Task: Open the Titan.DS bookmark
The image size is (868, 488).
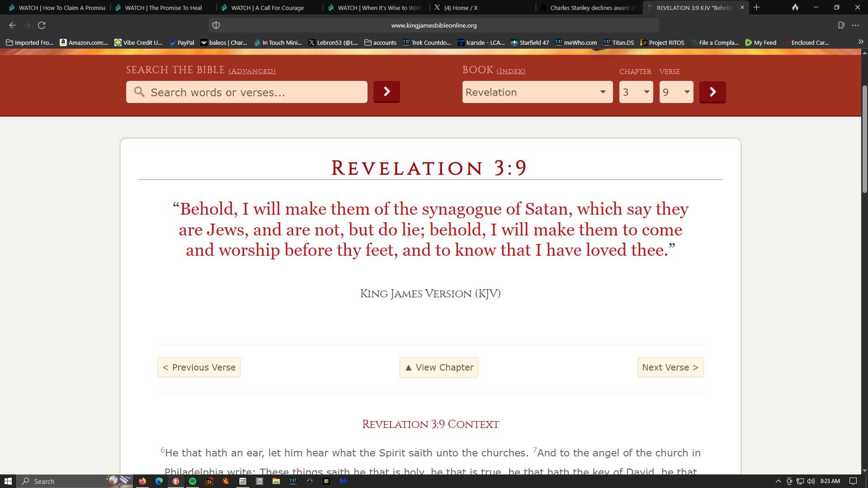Action: coord(618,42)
